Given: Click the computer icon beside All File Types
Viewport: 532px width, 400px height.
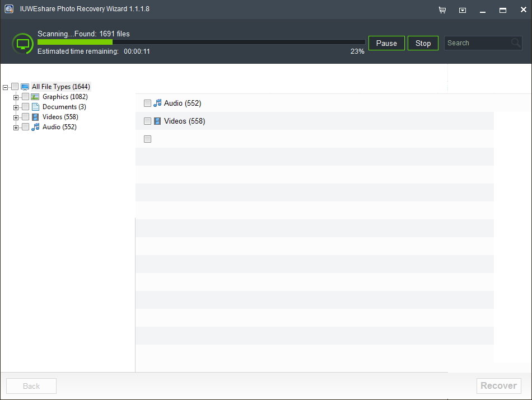Looking at the screenshot, I should pyautogui.click(x=25, y=87).
